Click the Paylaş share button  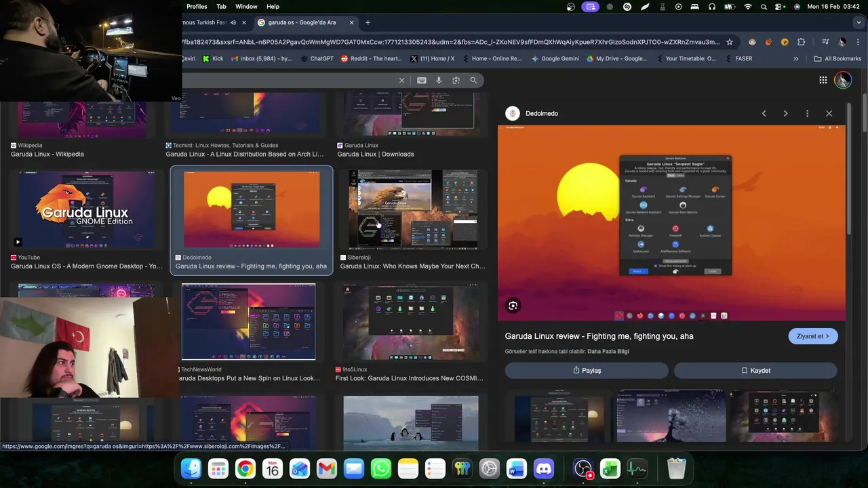(x=587, y=371)
